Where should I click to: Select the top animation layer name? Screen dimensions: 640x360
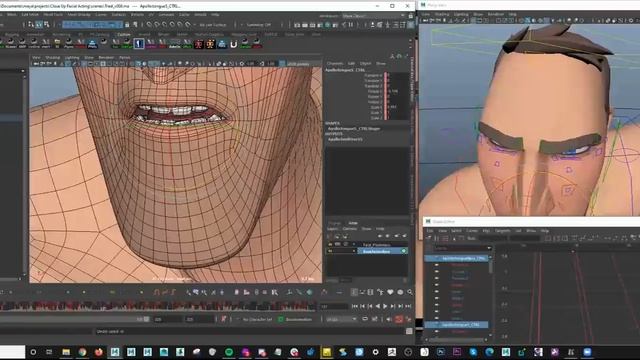[376, 244]
